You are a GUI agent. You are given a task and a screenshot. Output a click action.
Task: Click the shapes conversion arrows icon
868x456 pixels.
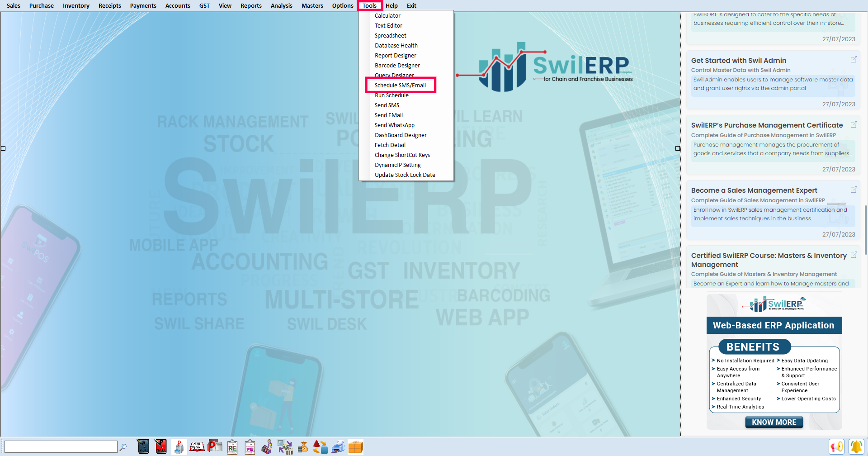tap(320, 446)
